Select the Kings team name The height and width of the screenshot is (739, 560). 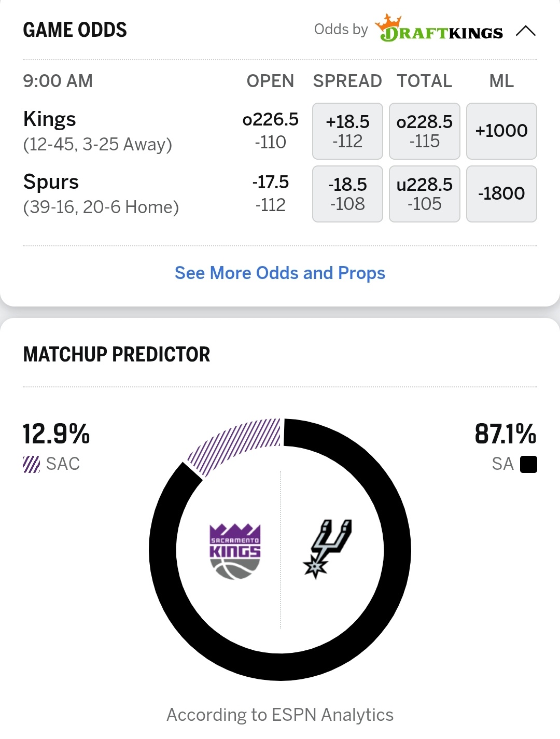50,119
